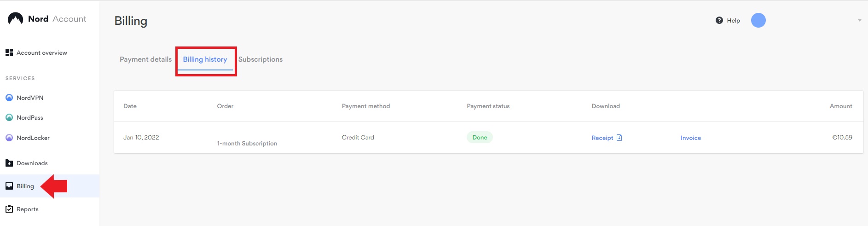Image resolution: width=868 pixels, height=226 pixels.
Task: Click the Downloads folder icon
Action: pyautogui.click(x=9, y=163)
